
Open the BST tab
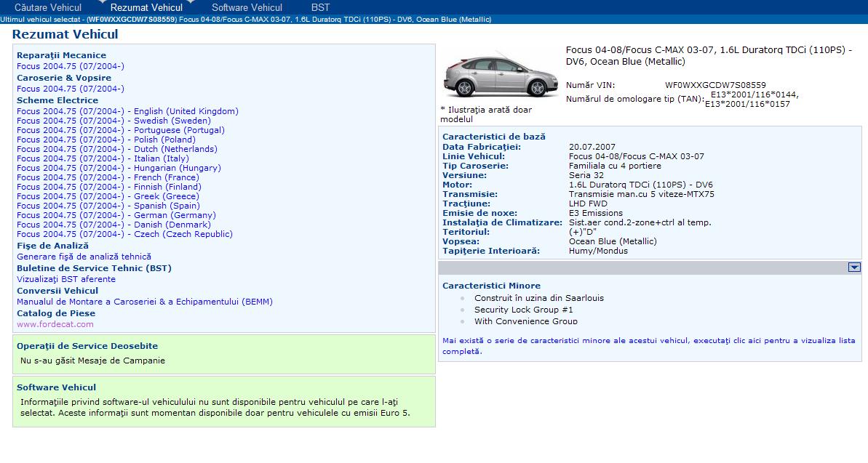(320, 7)
